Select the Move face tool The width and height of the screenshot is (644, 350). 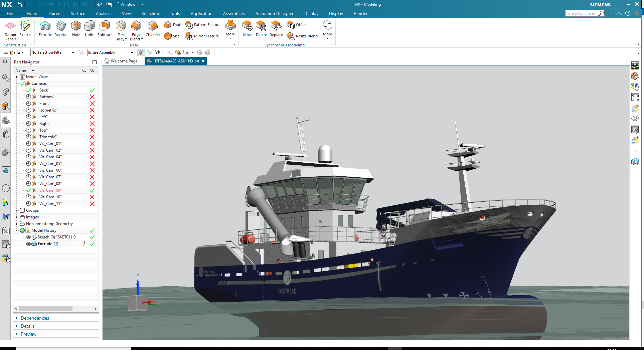coord(248,27)
